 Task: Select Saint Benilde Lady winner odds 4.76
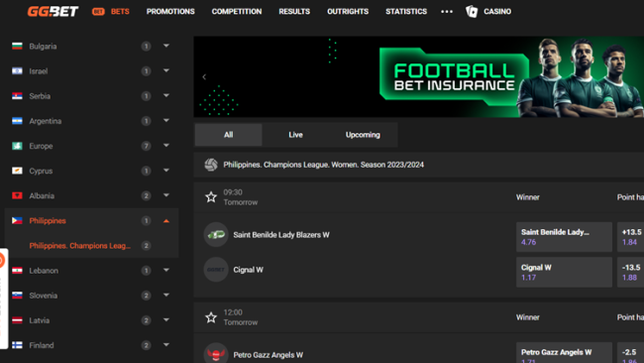click(x=564, y=237)
